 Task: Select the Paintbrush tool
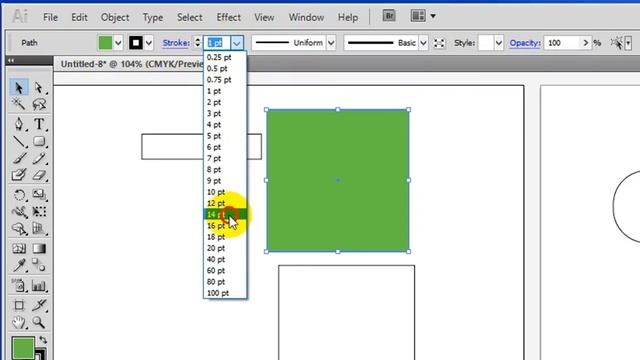pos(19,158)
